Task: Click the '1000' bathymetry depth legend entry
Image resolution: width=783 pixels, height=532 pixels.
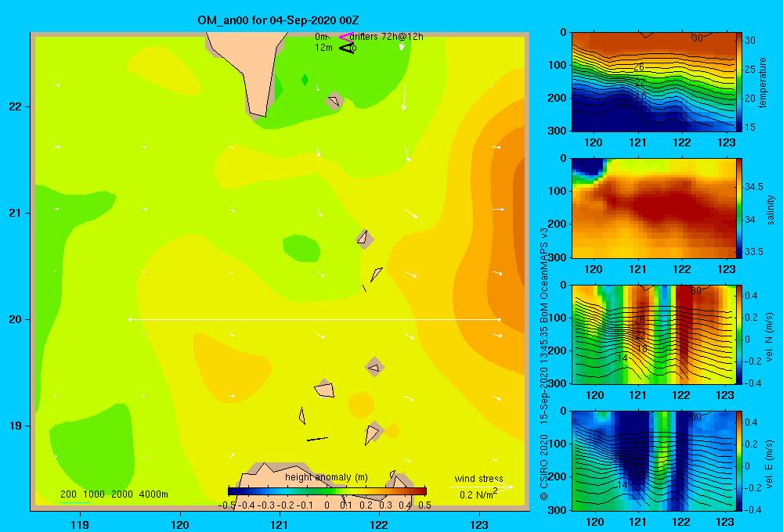Action: 94,494
